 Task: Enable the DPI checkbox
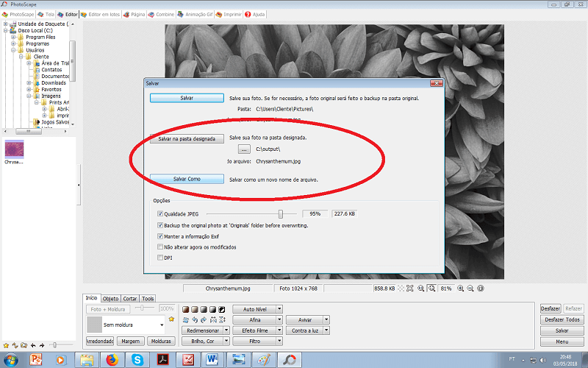click(x=160, y=258)
